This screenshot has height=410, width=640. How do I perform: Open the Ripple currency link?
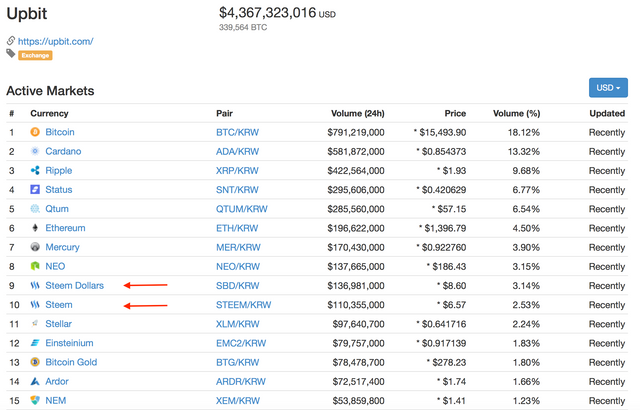pos(59,171)
